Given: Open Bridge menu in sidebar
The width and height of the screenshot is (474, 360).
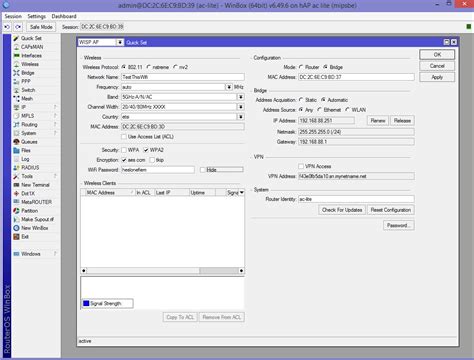Looking at the screenshot, I should [x=28, y=73].
